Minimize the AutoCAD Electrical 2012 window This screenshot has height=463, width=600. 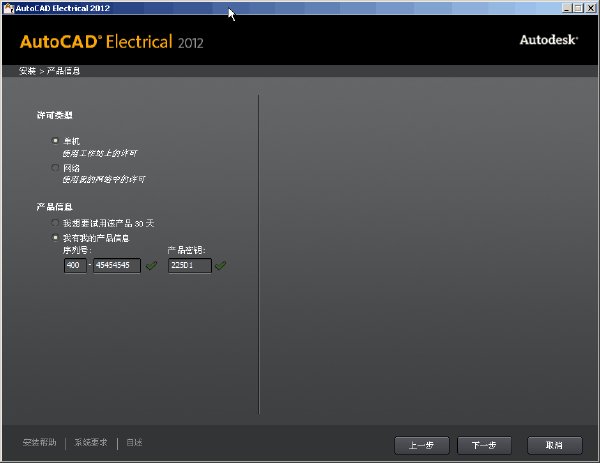567,8
